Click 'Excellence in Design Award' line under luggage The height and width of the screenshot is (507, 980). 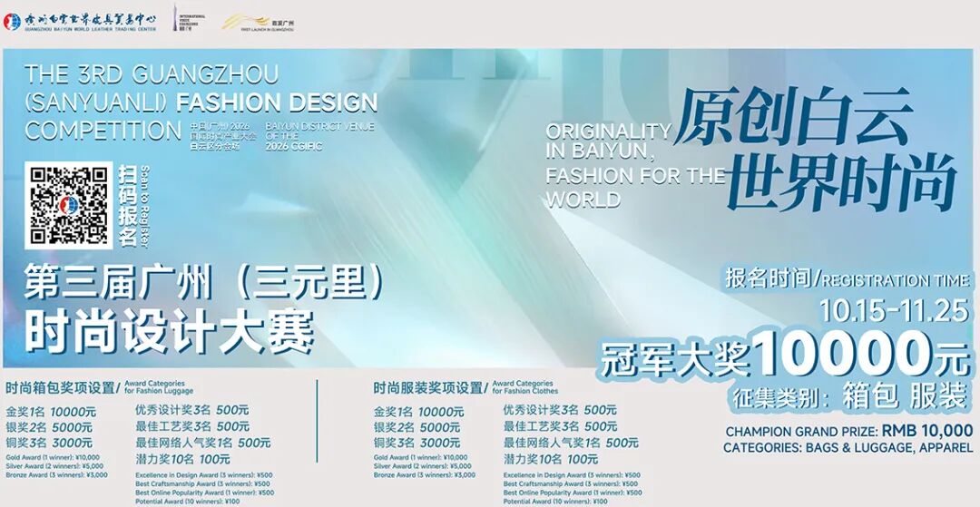click(204, 475)
